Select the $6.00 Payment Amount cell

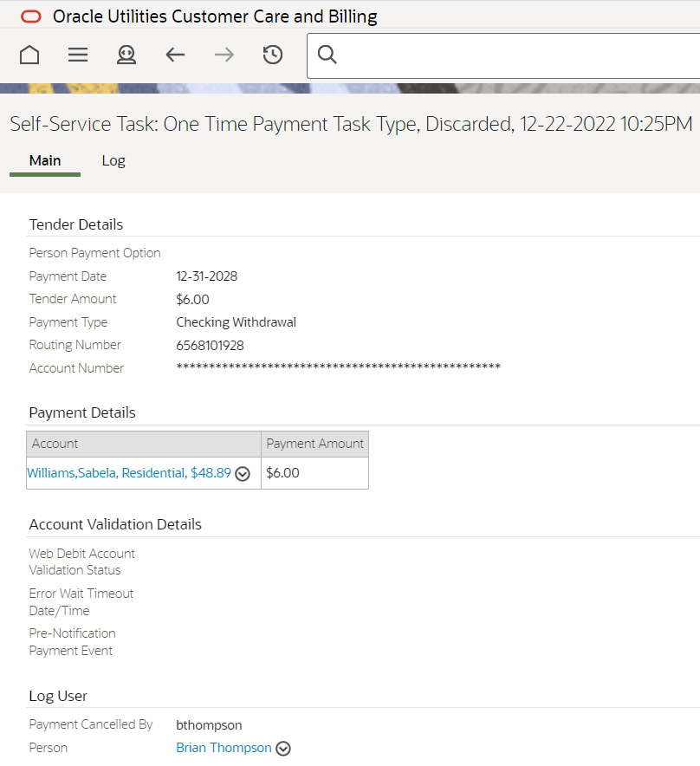pyautogui.click(x=314, y=473)
